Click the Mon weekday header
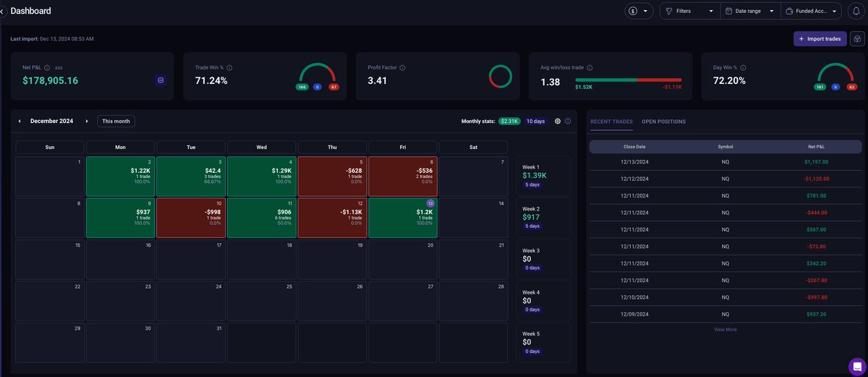Screen dimensions: 868x377 point(120,147)
